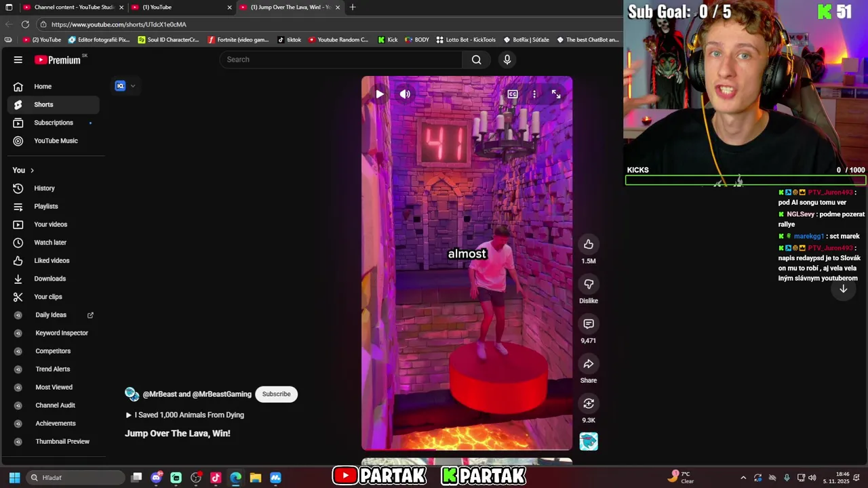Image resolution: width=868 pixels, height=488 pixels.
Task: Open Competitors tool in the sidebar
Action: point(53,351)
